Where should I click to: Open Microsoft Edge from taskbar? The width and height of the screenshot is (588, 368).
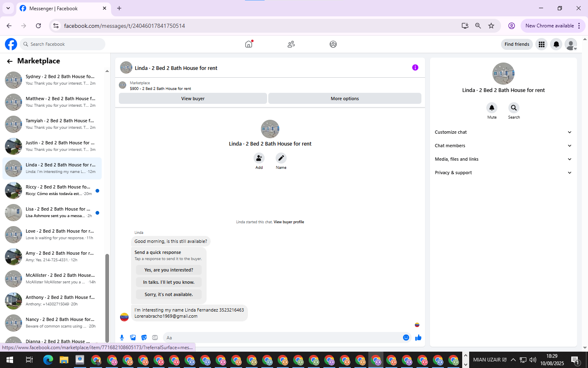[x=48, y=360]
